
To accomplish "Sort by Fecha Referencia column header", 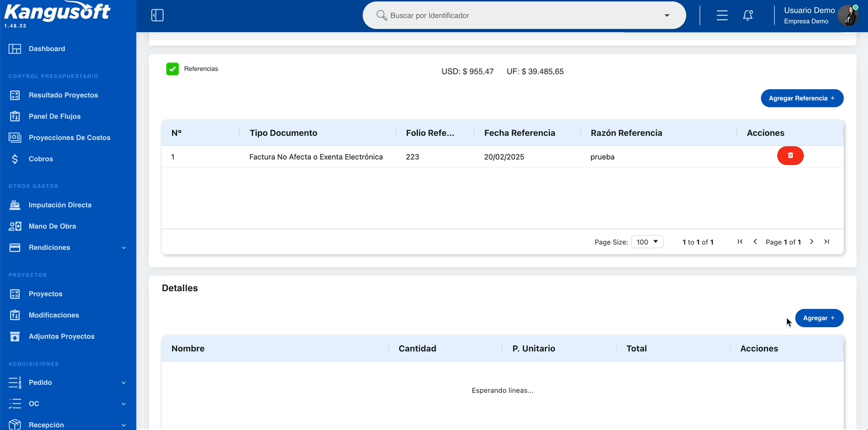I will point(519,133).
